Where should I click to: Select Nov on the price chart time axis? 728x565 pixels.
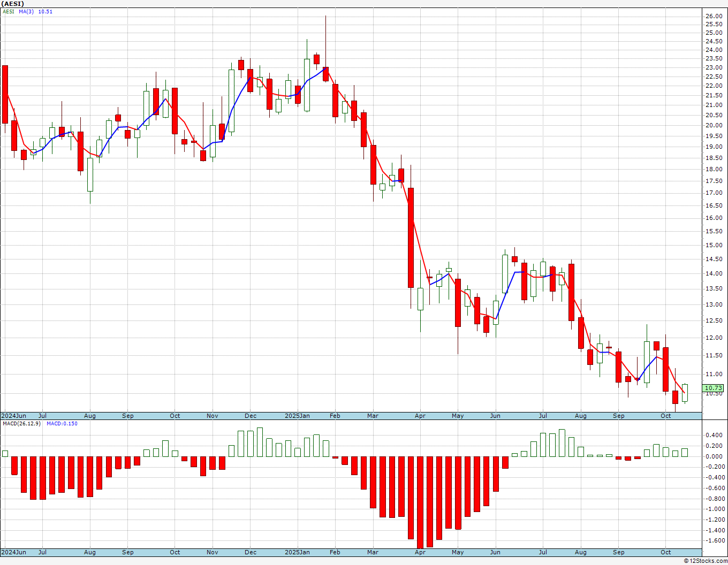pos(213,416)
